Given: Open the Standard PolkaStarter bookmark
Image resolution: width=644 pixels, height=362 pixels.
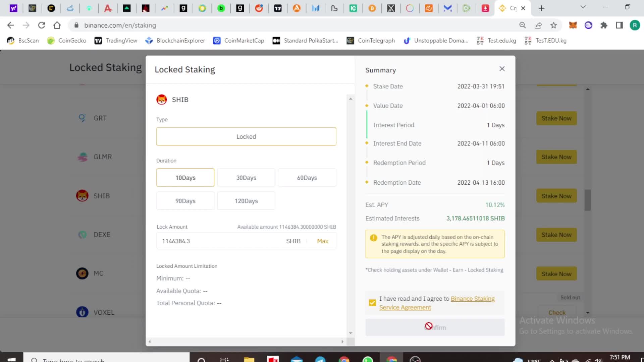Looking at the screenshot, I should coord(306,41).
